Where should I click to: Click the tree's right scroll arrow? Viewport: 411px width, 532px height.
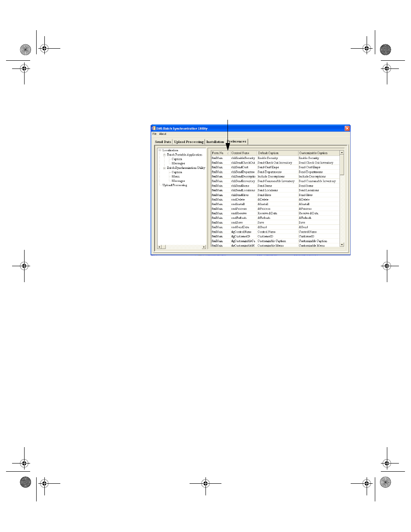tap(204, 247)
